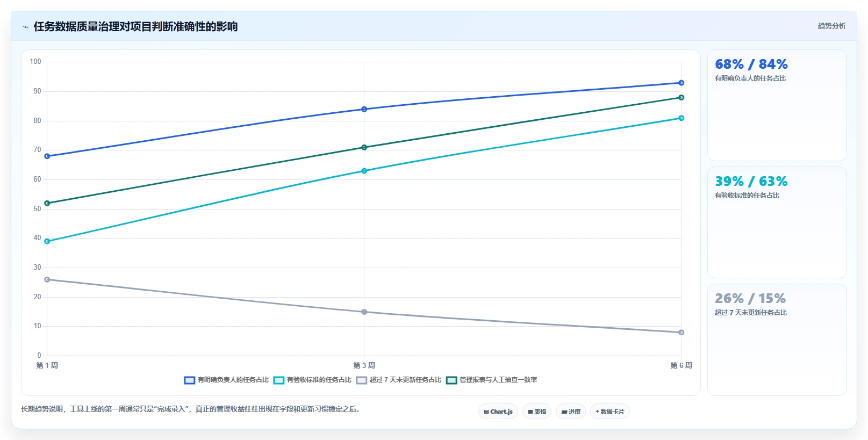Select the blue line's 第 6 周 point at 93
This screenshot has width=868, height=440.
681,83
